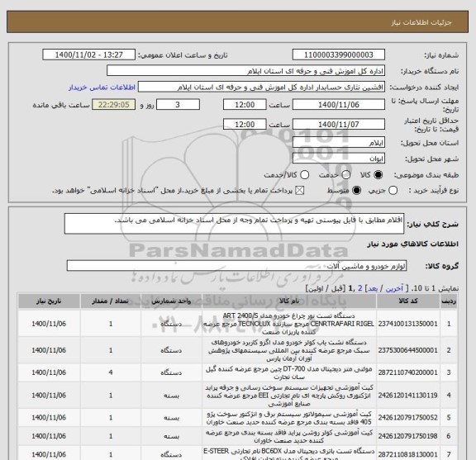Click the Pride cooler training kit item name
Image resolution: width=476 pixels, height=460 pixels.
click(x=289, y=436)
